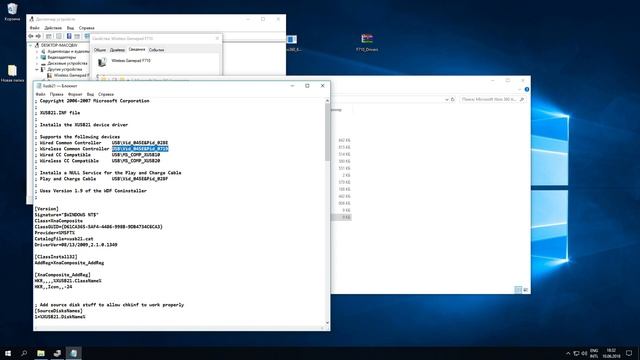The image size is (640, 360).
Task: Switch to Драйвер tab in properties dialog
Action: click(x=117, y=50)
